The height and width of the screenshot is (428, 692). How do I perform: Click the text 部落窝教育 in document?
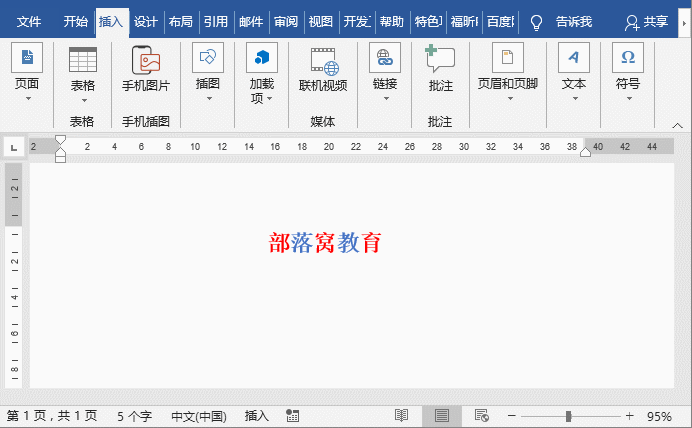[325, 243]
